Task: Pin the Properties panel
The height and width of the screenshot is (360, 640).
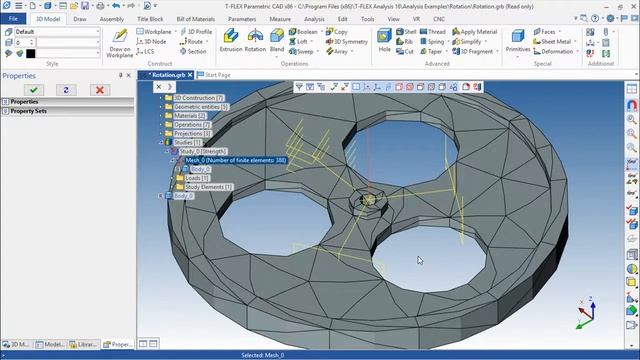Action: click(x=120, y=75)
